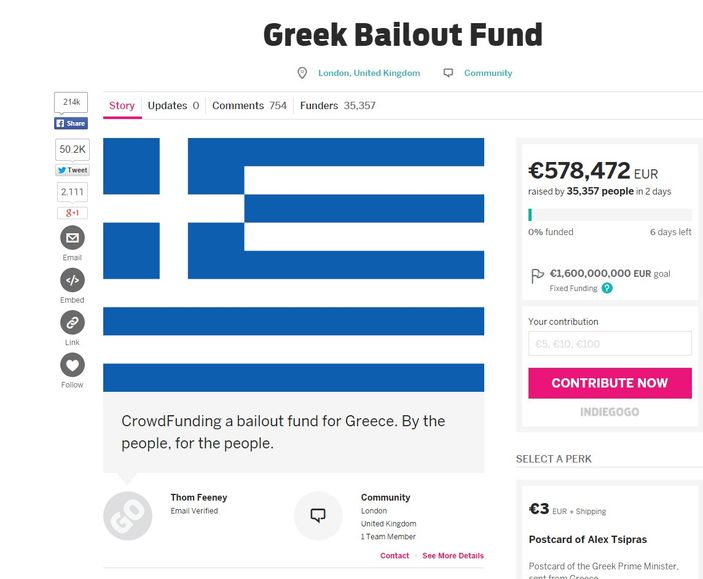Click the Google +1 button

point(72,213)
